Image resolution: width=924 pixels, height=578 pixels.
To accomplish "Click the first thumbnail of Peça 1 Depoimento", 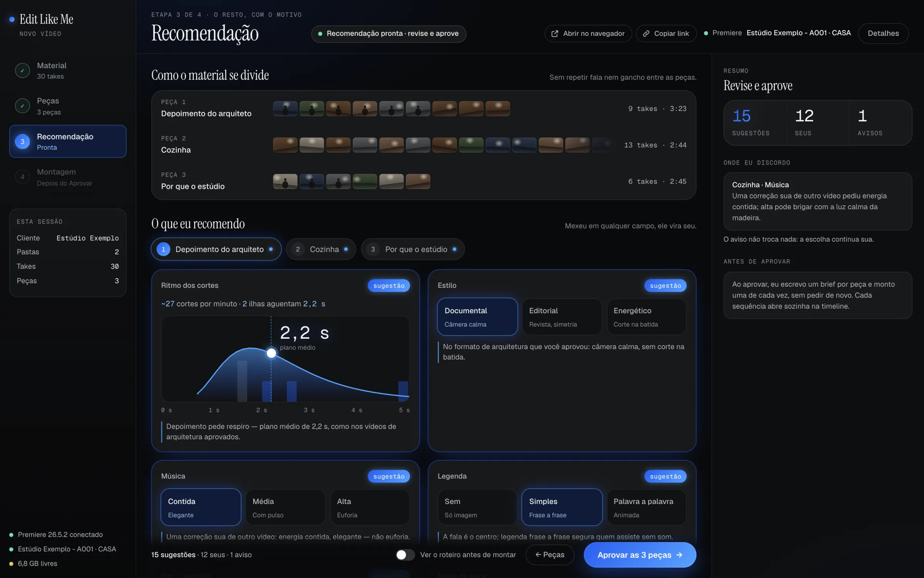I will coord(285,109).
